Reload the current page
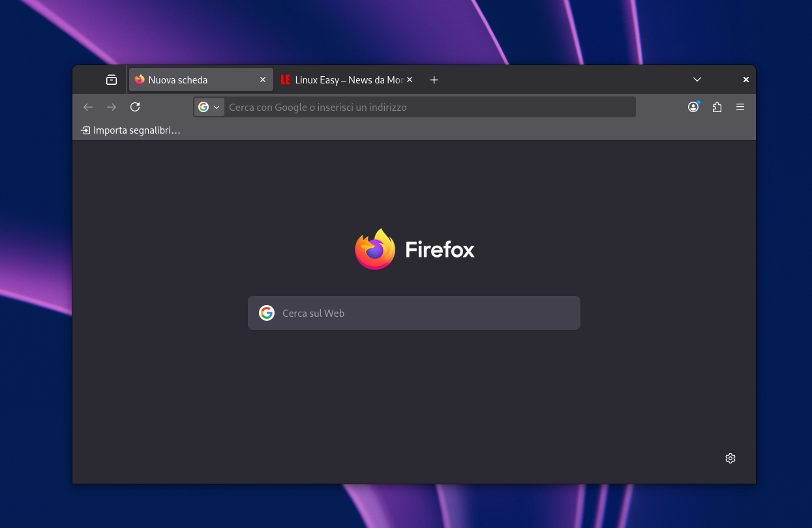This screenshot has width=812, height=528. 135,107
